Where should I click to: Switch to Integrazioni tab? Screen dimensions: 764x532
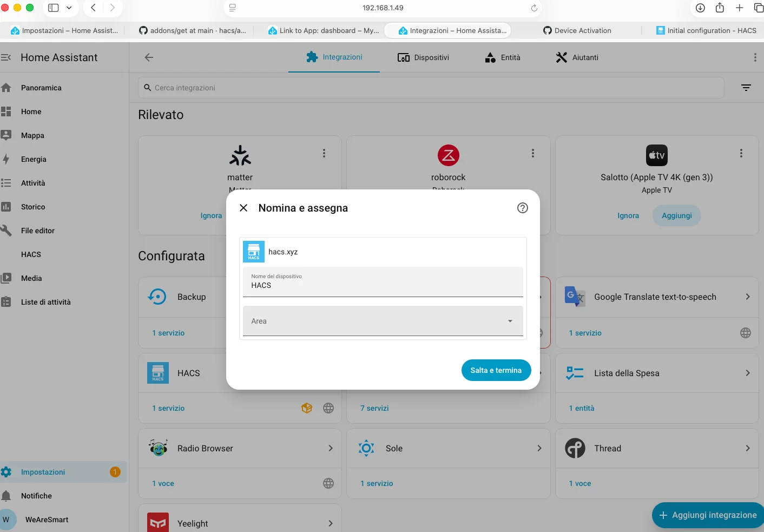[x=334, y=57]
